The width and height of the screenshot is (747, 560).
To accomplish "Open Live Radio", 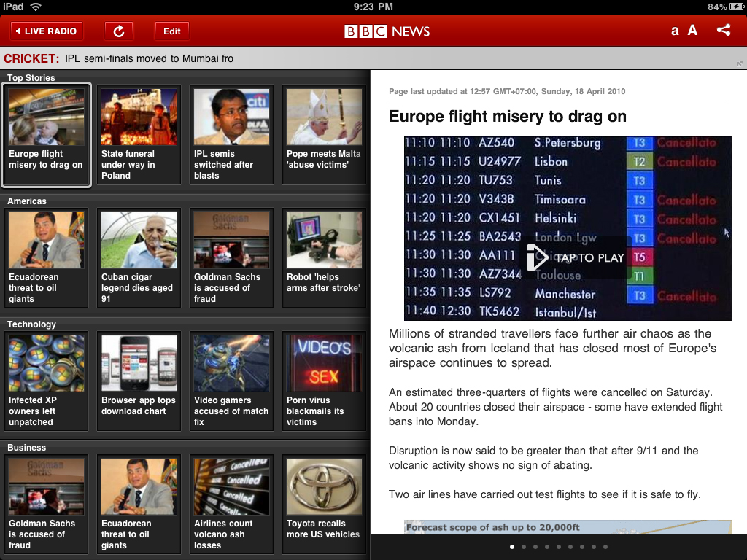I will (x=46, y=31).
